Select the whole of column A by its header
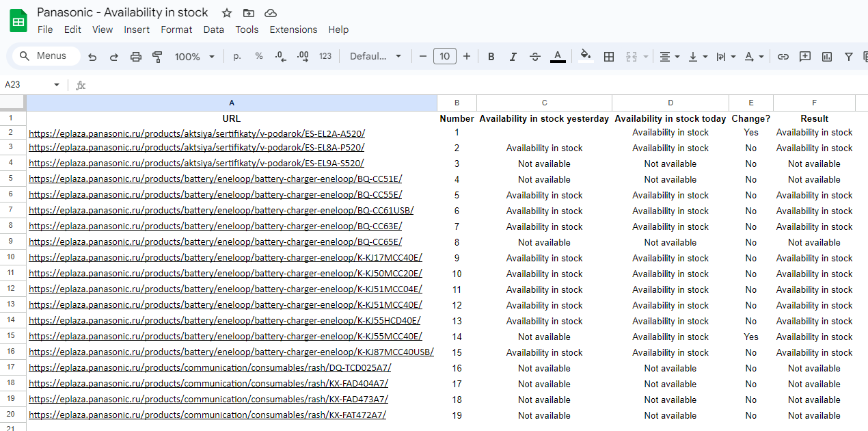This screenshot has width=868, height=431. 232,103
